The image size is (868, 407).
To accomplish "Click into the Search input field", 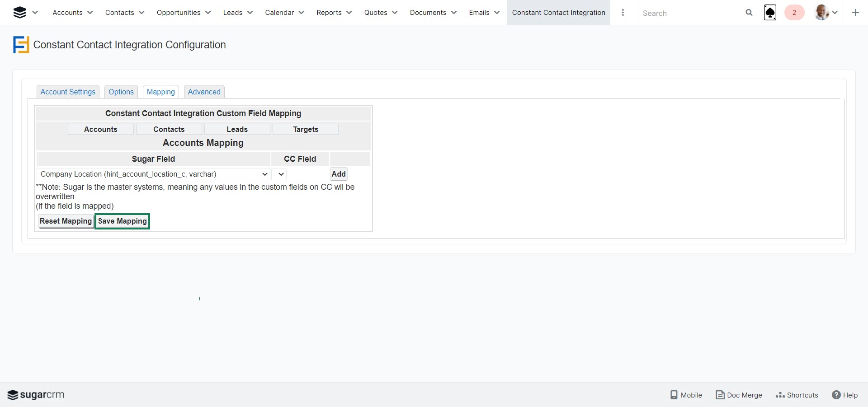I will tap(689, 13).
